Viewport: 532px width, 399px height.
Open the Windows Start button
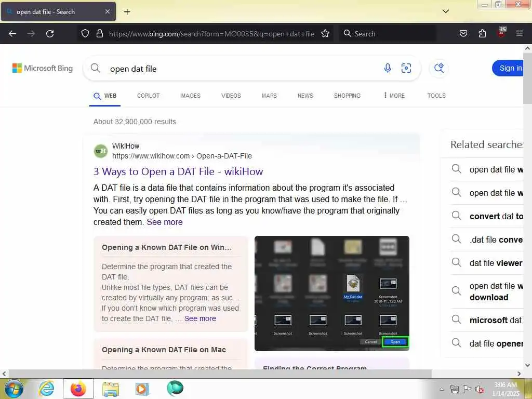point(13,389)
